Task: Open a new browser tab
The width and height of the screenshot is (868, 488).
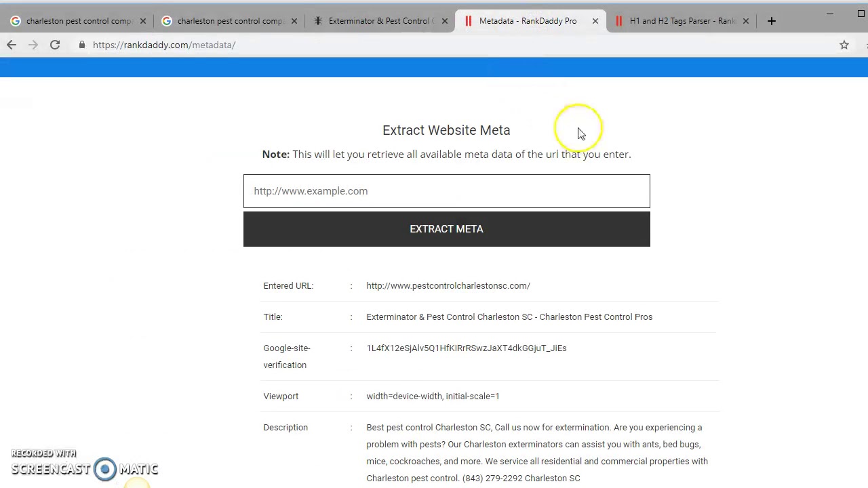Action: 772,21
